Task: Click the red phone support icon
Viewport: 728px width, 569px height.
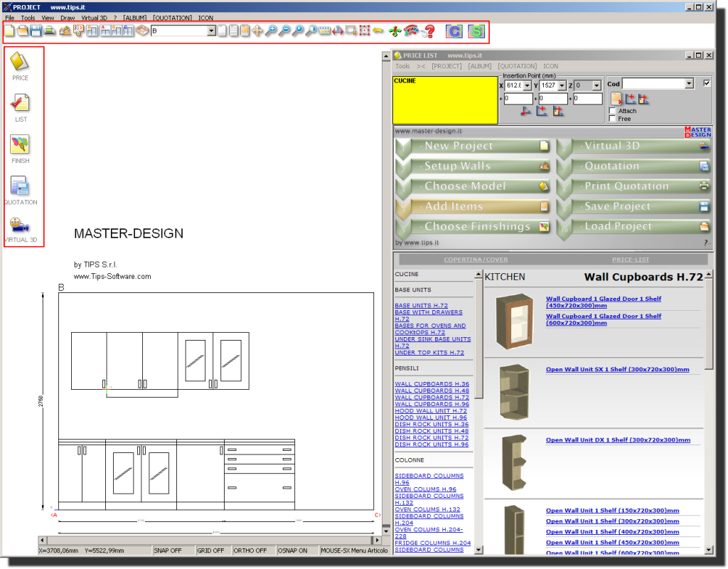Action: [411, 31]
